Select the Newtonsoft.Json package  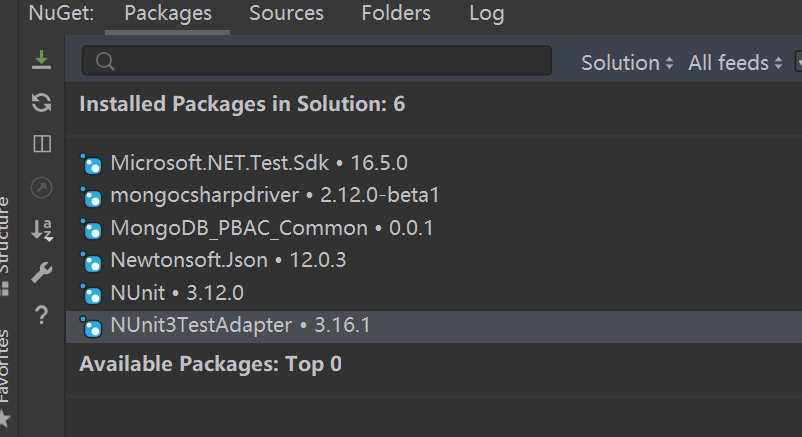click(189, 261)
